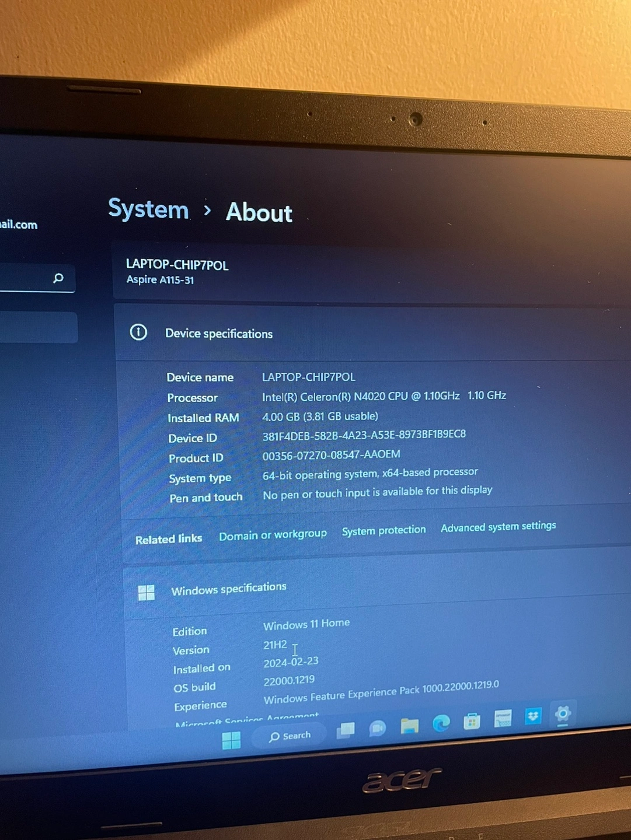This screenshot has width=631, height=840.
Task: Open the Dropbox taskbar icon
Action: [x=533, y=716]
